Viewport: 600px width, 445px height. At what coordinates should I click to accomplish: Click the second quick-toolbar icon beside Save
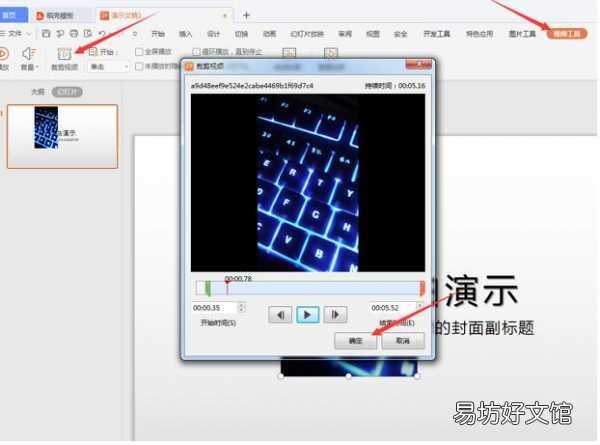(x=60, y=34)
